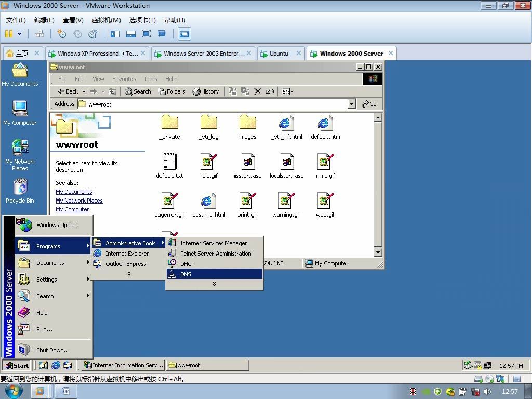The image size is (532, 399).
Task: Open the VMware power dropdown arrow
Action: (19, 34)
